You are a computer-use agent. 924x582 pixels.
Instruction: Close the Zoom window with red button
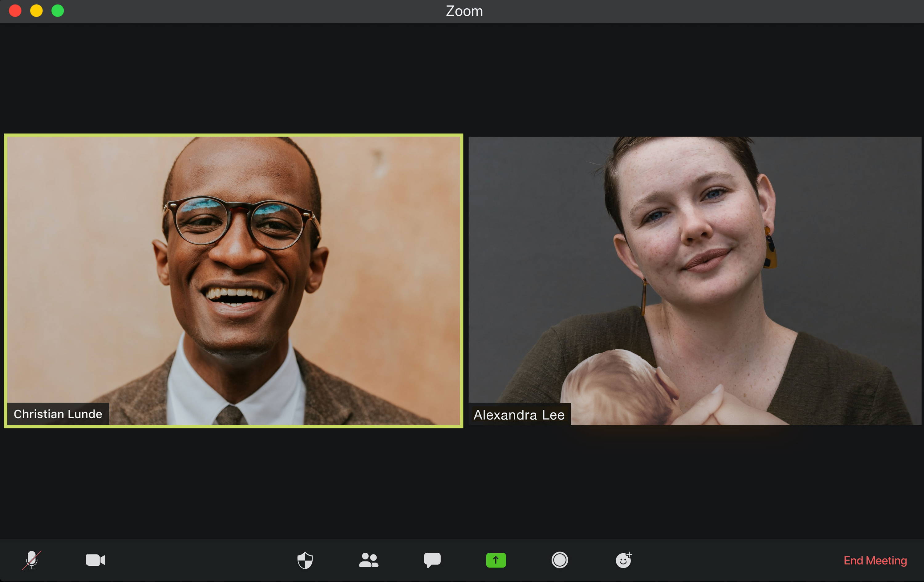15,11
